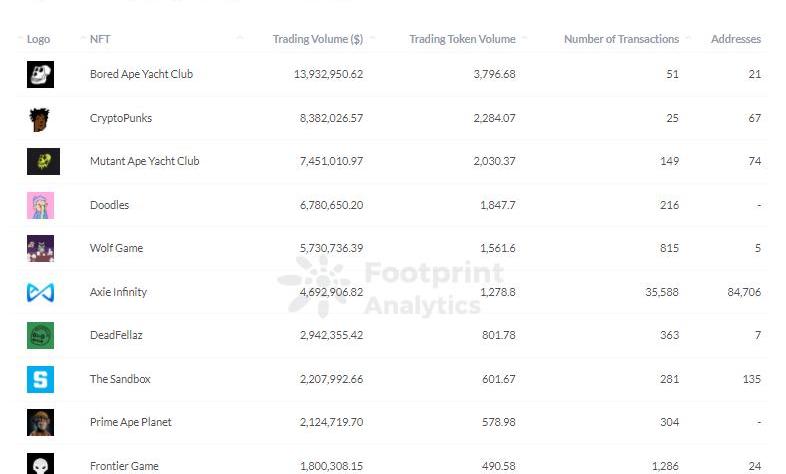Click the Frontier Game logo icon
786x474 pixels.
click(40, 464)
